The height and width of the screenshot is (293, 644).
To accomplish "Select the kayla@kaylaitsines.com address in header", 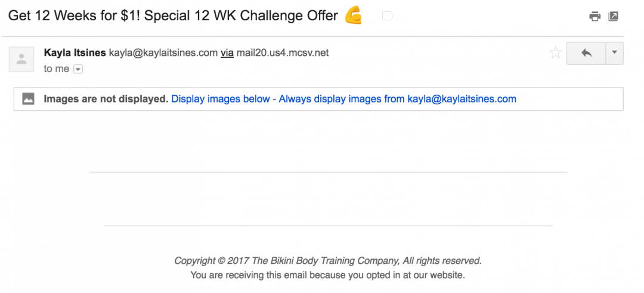I will (163, 53).
